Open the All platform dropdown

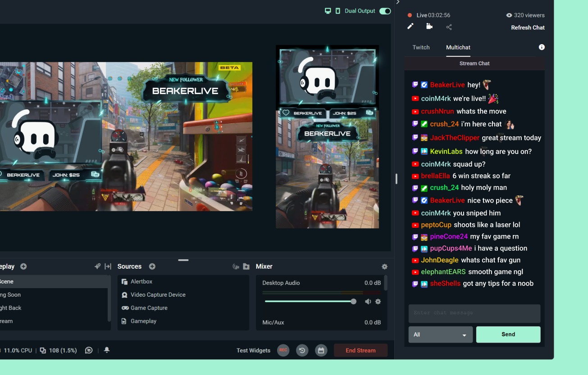(x=441, y=334)
